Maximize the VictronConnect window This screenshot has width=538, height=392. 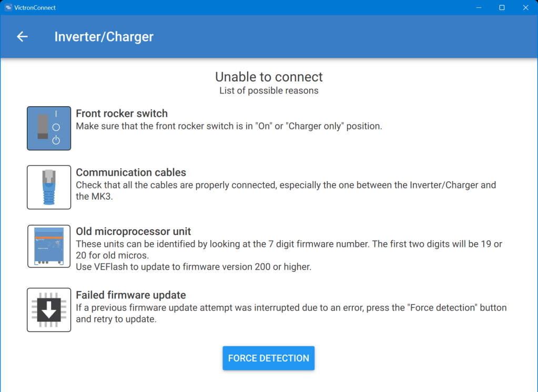click(x=502, y=7)
